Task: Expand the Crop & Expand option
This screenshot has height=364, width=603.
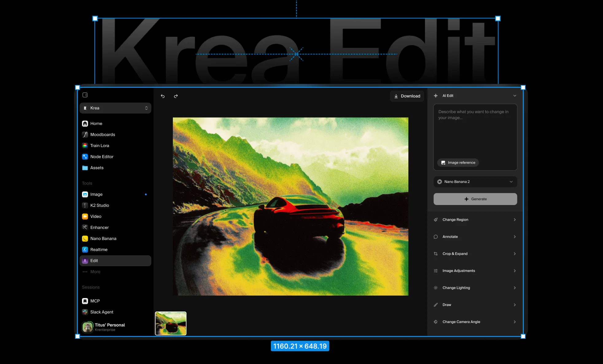Action: pos(475,254)
